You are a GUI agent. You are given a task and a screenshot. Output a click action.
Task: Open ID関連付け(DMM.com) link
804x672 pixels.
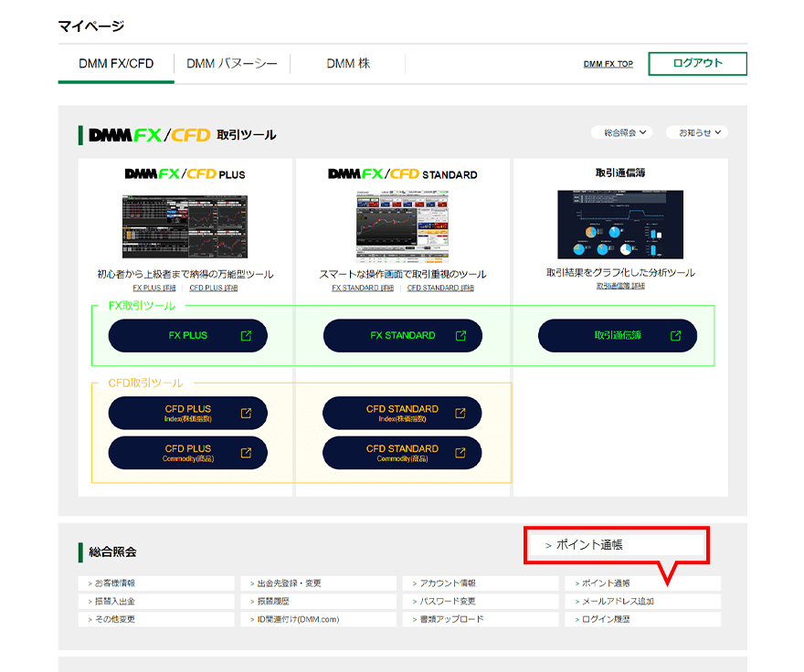[319, 619]
